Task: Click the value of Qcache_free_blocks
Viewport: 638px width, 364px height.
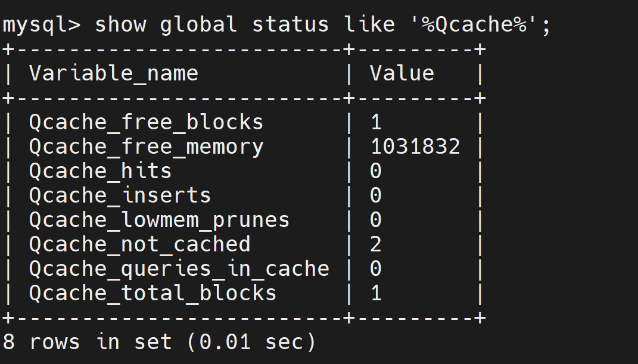Action: 376,123
